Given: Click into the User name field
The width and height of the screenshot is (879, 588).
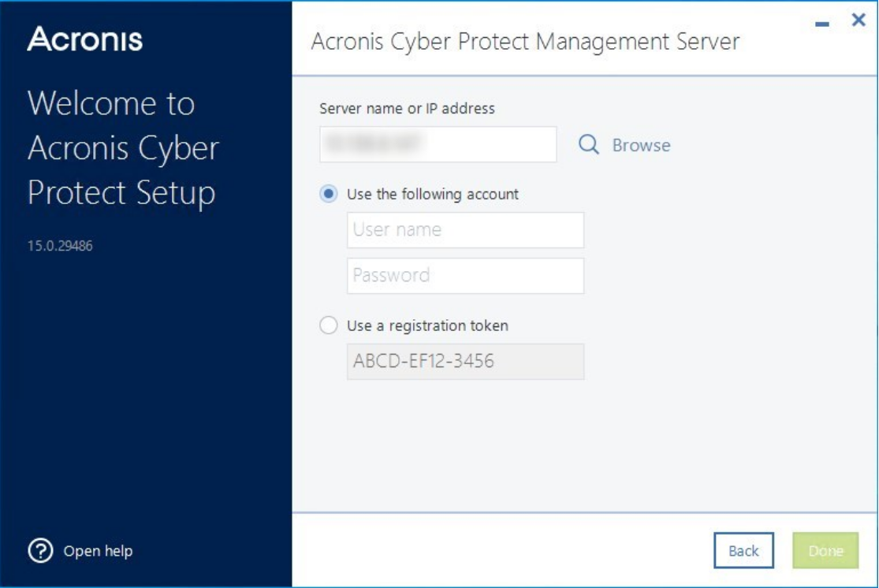Looking at the screenshot, I should [x=465, y=230].
